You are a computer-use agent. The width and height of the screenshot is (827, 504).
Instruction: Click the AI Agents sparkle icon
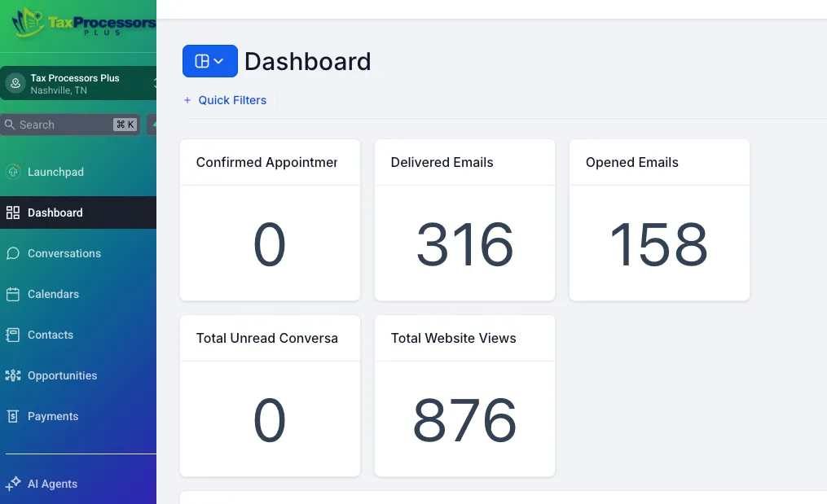[x=13, y=484]
